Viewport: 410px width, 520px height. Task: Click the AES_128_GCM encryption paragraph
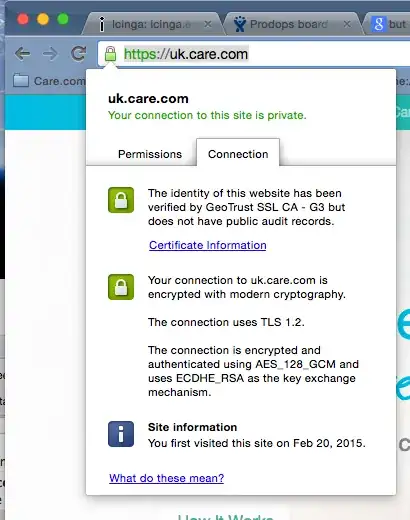point(253,371)
